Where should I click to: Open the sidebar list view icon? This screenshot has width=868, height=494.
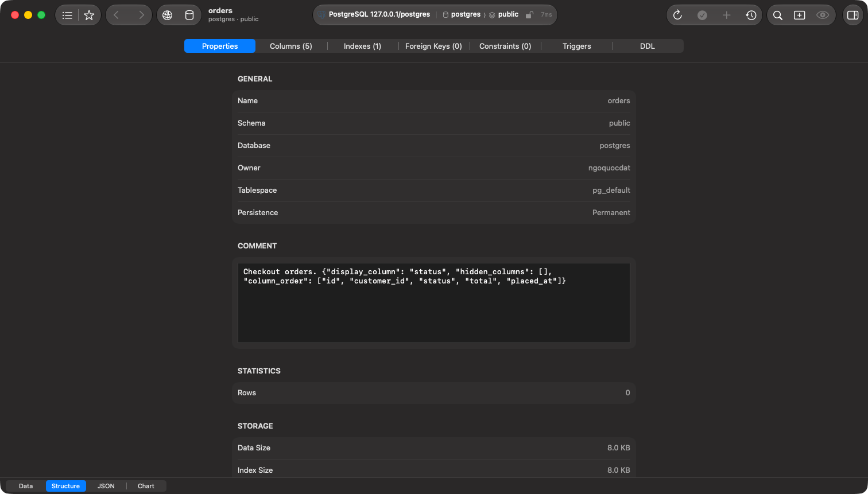pyautogui.click(x=67, y=15)
